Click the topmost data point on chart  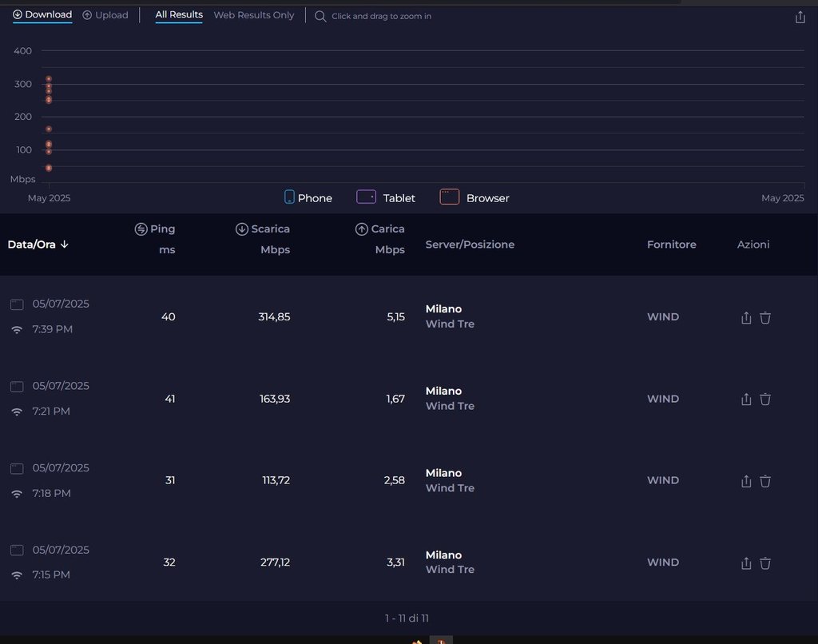pyautogui.click(x=49, y=79)
